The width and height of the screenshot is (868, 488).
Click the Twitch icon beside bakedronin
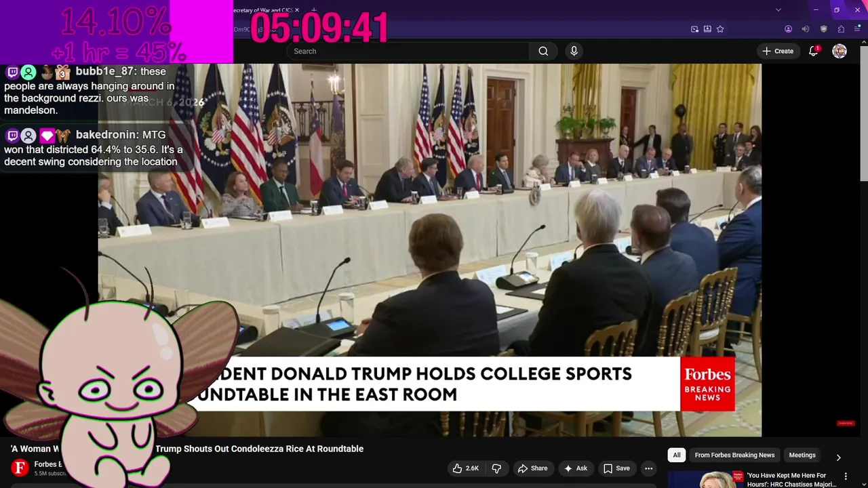click(x=12, y=136)
